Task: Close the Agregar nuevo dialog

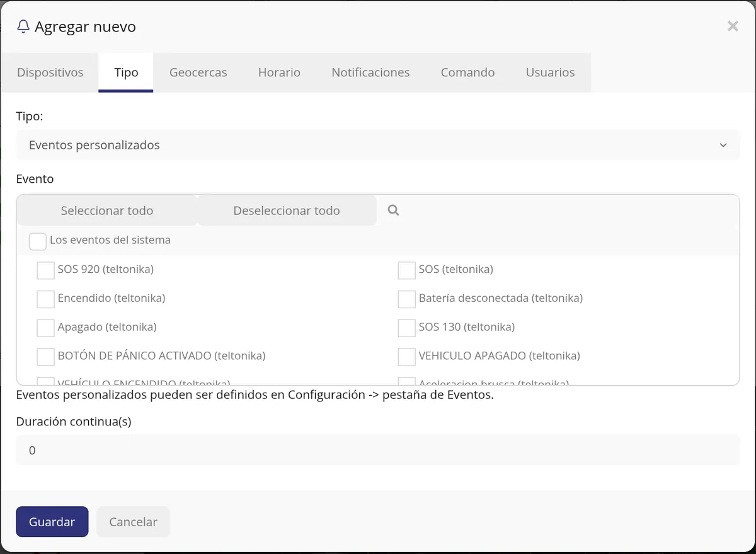Action: click(x=733, y=26)
